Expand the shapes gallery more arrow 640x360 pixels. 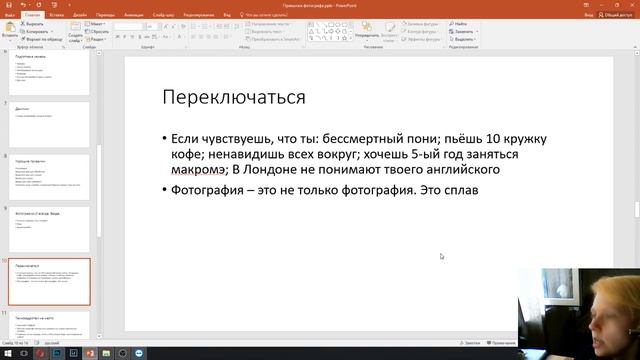(351, 38)
